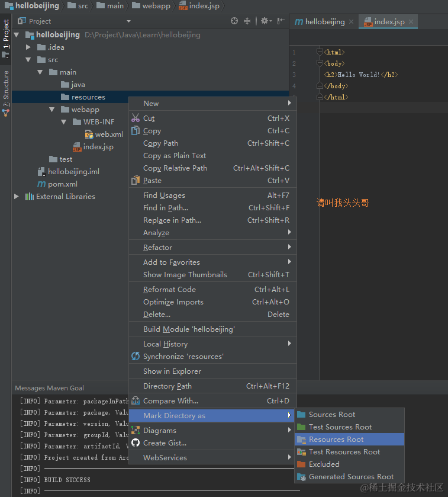This screenshot has height=497, width=448.
Task: Click the Synchronize refresh icon
Action: [136, 356]
